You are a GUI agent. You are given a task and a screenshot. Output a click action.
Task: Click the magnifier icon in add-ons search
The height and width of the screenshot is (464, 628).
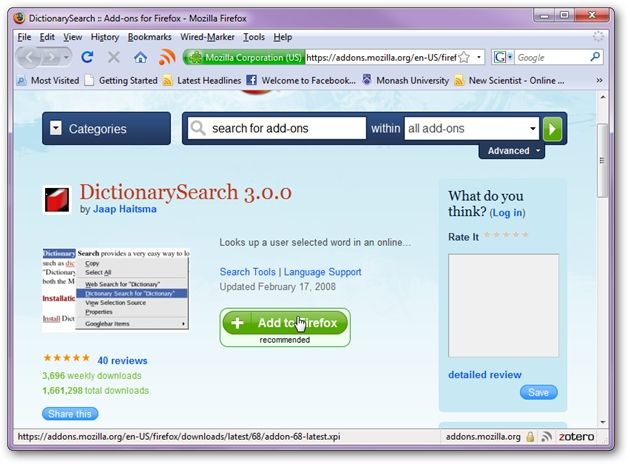click(x=197, y=128)
